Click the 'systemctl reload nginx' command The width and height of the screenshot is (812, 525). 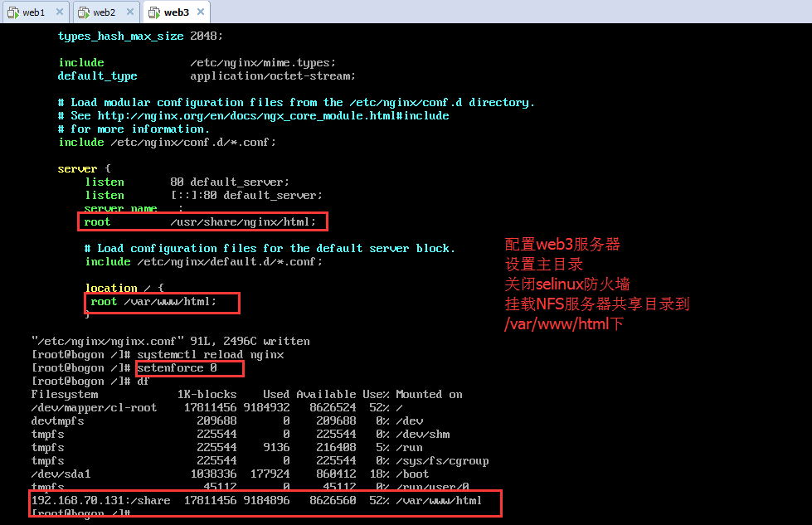pos(210,355)
